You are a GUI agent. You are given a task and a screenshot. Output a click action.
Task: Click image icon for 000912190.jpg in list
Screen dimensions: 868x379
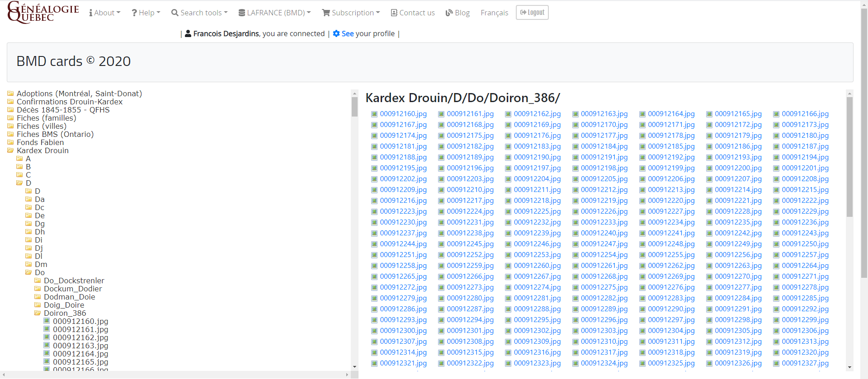click(508, 158)
